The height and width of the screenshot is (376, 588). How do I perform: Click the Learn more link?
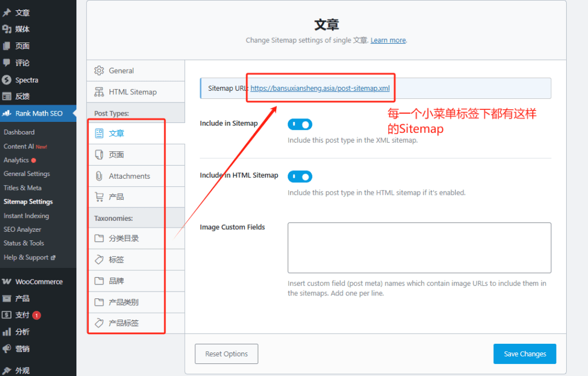pyautogui.click(x=388, y=40)
